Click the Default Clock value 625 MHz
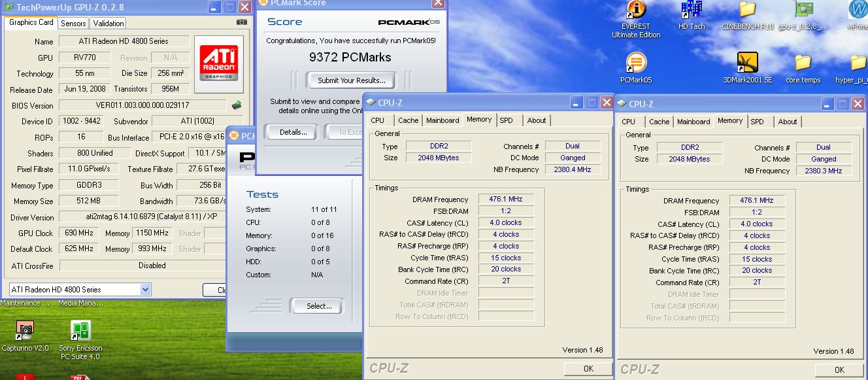The width and height of the screenshot is (868, 380). coord(79,249)
